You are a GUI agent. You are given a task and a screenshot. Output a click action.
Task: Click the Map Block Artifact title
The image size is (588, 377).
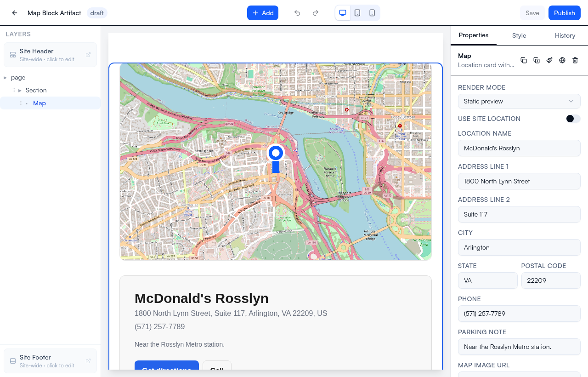pos(54,13)
